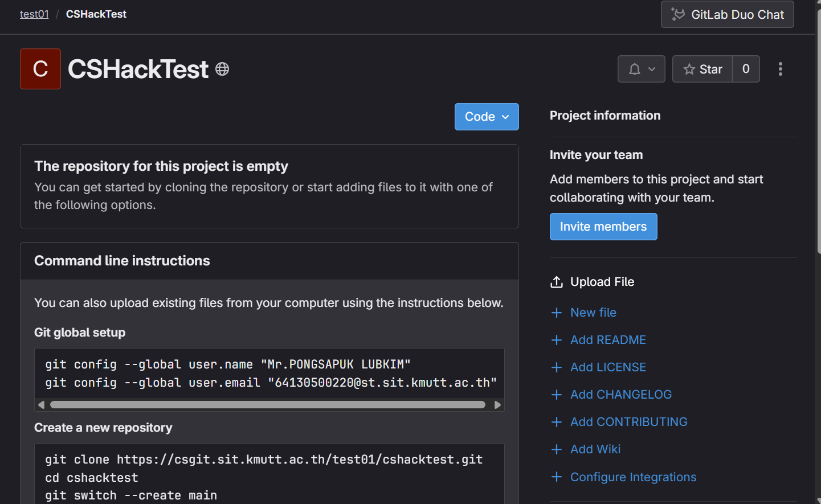This screenshot has width=821, height=504.
Task: Click the horizontal scrollbar thumb under git config
Action: point(268,405)
